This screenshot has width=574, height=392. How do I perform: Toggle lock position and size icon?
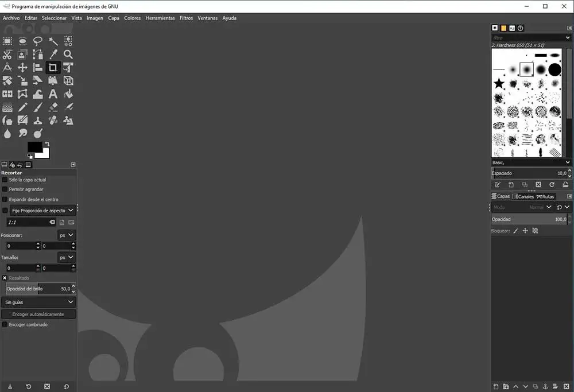click(525, 231)
